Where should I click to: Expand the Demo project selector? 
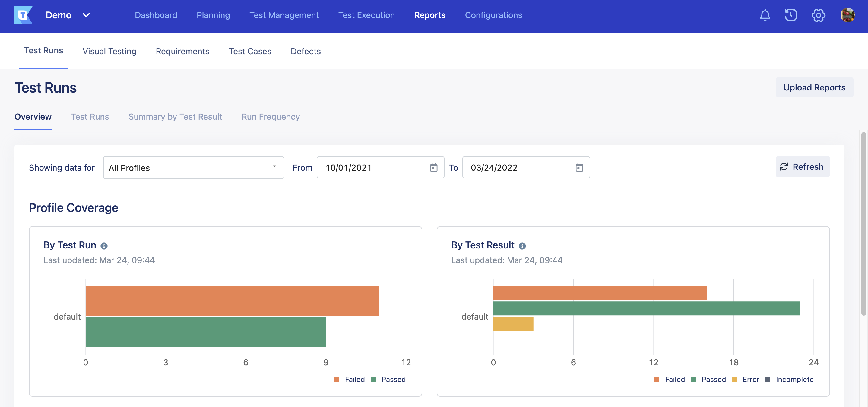(86, 15)
